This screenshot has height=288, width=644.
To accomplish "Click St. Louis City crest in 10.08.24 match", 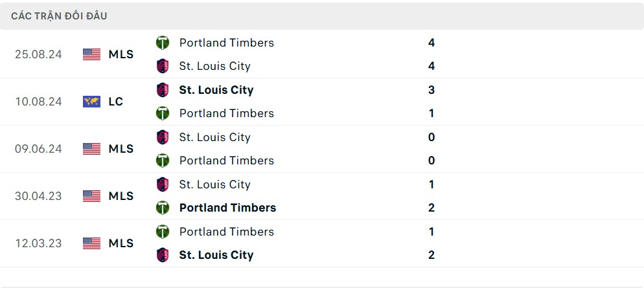I will pyautogui.click(x=163, y=90).
